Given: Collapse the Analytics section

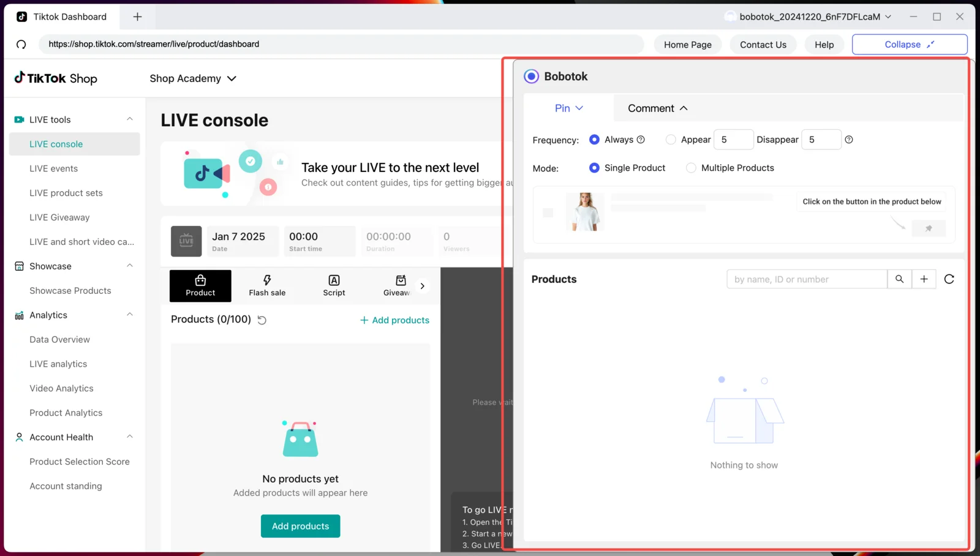Looking at the screenshot, I should pos(130,315).
